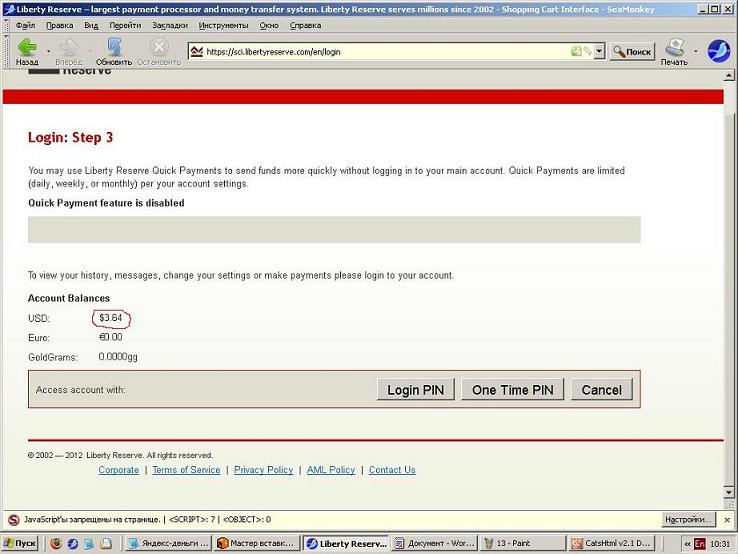Click the 10:31 system clock

coord(720,544)
